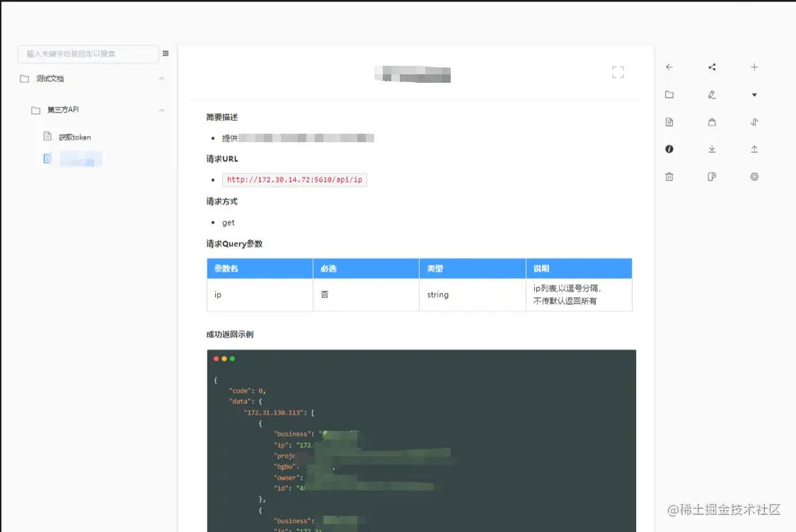Click the upload arrow icon
The width and height of the screenshot is (796, 532).
coord(754,149)
